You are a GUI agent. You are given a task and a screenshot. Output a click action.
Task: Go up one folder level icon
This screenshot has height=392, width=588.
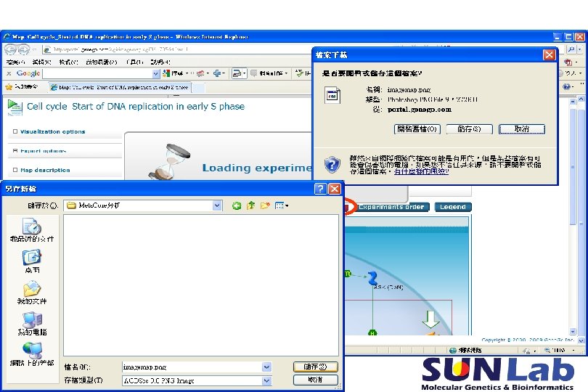coord(250,205)
